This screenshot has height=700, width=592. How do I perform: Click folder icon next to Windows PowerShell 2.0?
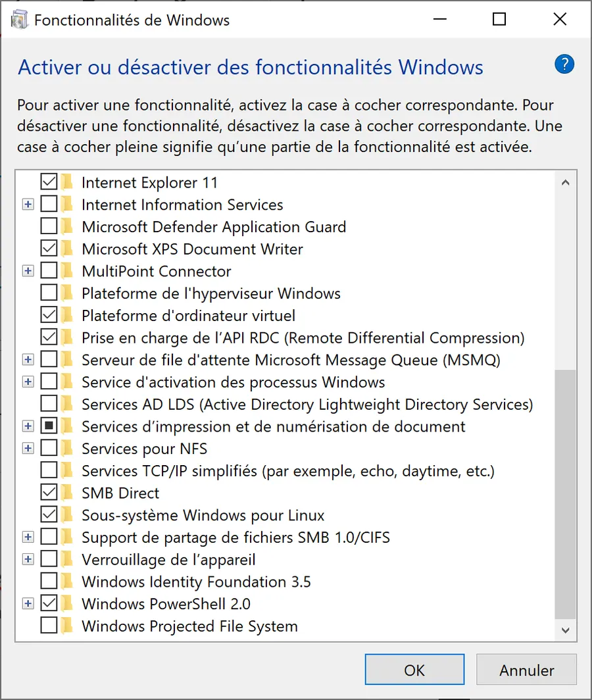point(66,603)
